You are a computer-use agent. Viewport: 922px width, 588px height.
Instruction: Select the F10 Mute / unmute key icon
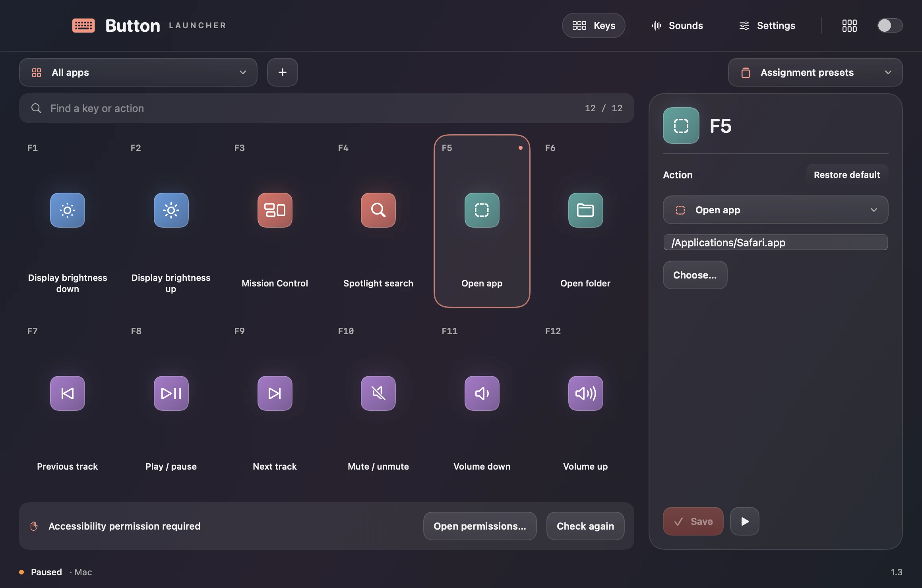378,393
